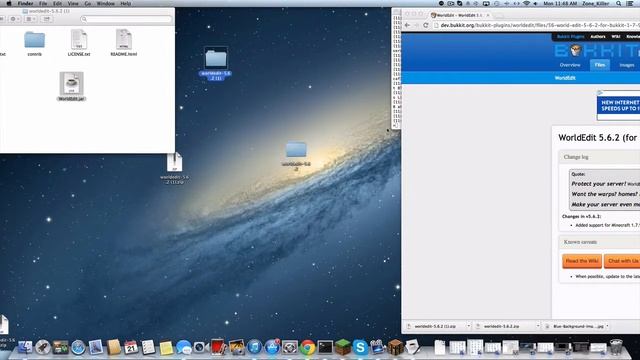This screenshot has width=640, height=360.
Task: Open Terminal icon in the Dock
Action: [x=325, y=347]
